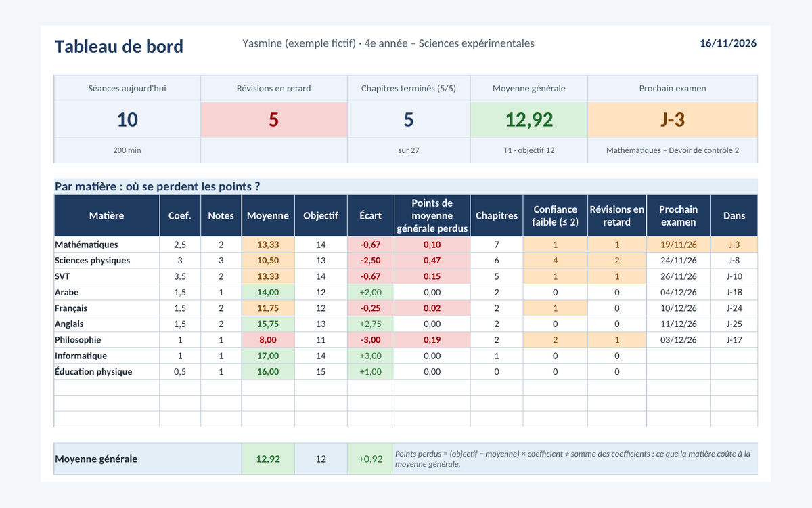Click the J-25 cell in the Anglais row

click(x=734, y=324)
